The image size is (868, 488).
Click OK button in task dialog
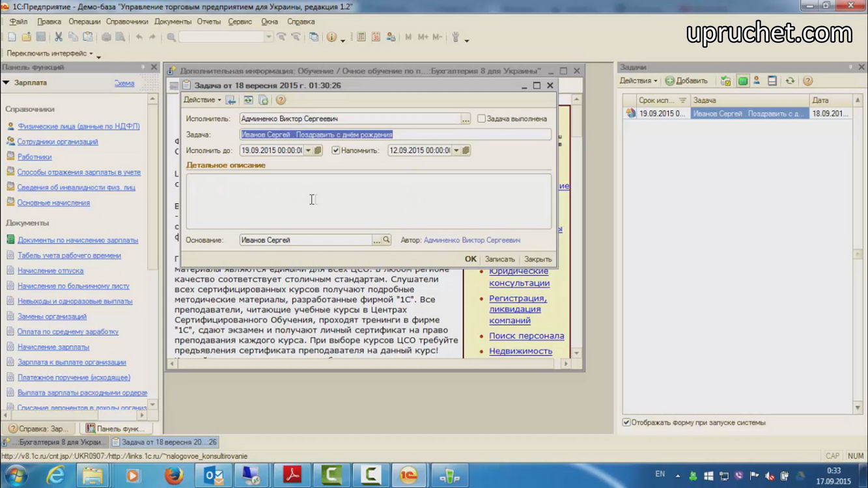click(x=471, y=259)
